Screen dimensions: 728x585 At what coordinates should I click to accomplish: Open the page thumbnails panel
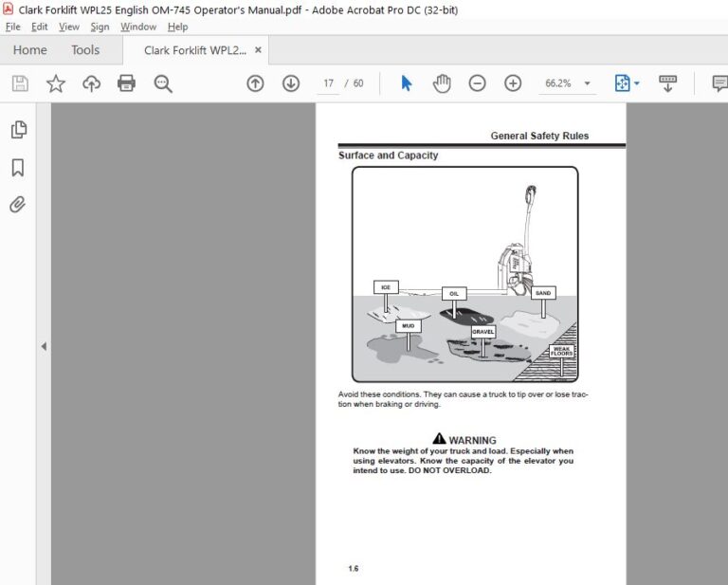coord(19,130)
